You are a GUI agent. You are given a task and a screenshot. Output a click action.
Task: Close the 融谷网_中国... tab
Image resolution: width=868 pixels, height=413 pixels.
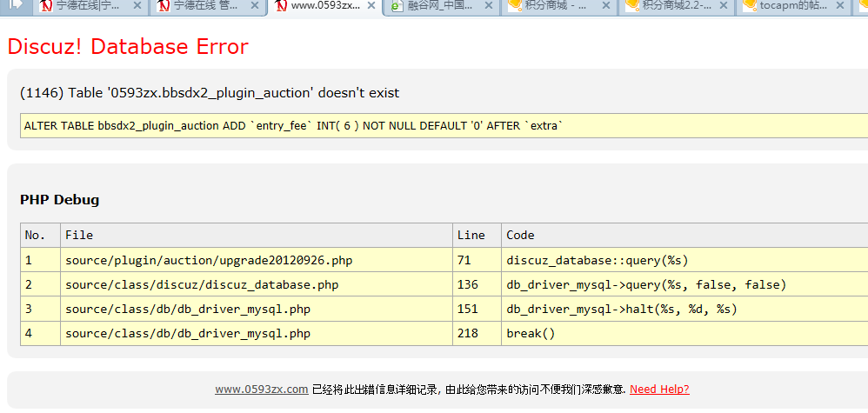pyautogui.click(x=488, y=6)
